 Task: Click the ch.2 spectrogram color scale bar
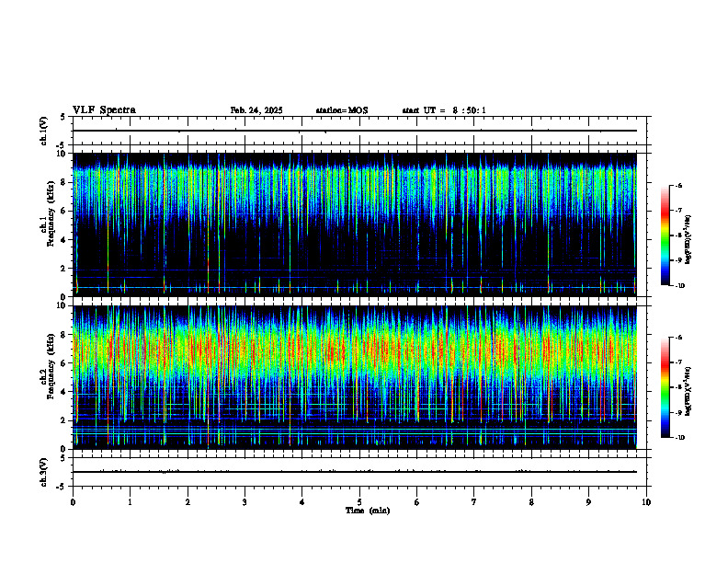click(x=665, y=387)
